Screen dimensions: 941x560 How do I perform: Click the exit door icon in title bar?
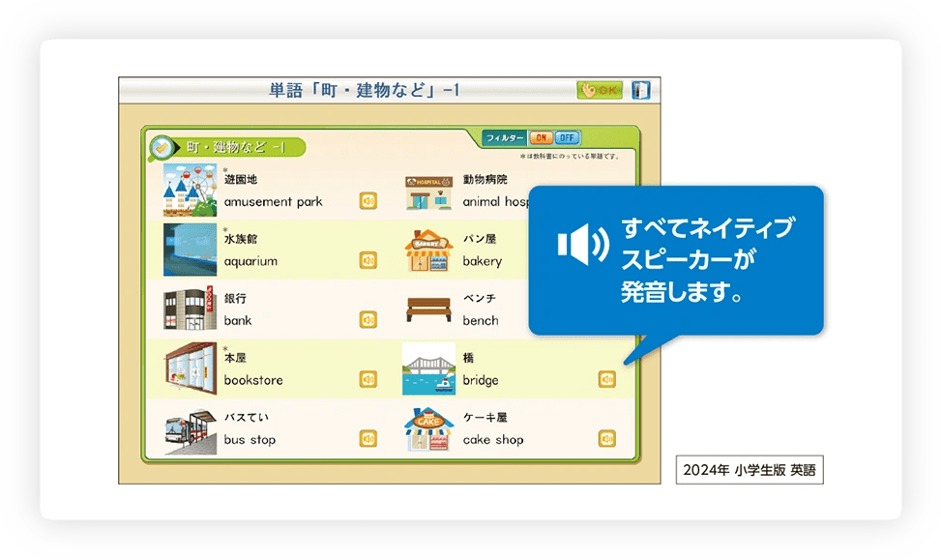(639, 90)
